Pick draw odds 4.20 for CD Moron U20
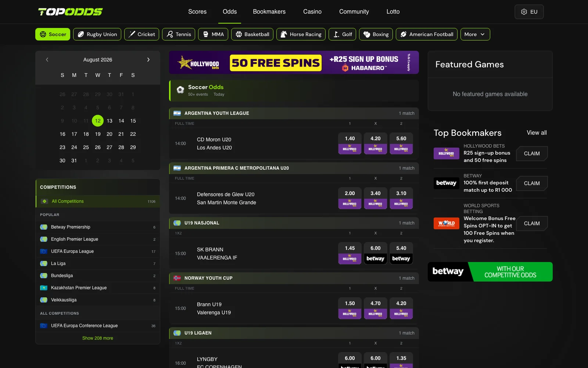Screen dimensions: 588x368 point(376,143)
